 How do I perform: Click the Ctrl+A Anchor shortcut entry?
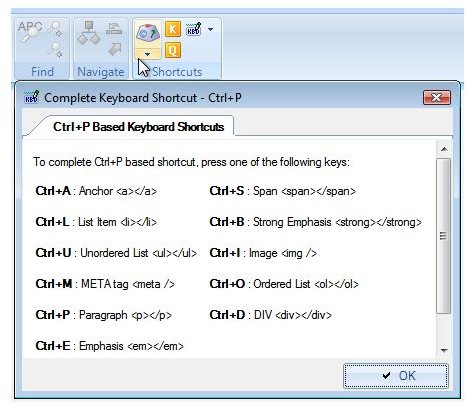pyautogui.click(x=96, y=191)
